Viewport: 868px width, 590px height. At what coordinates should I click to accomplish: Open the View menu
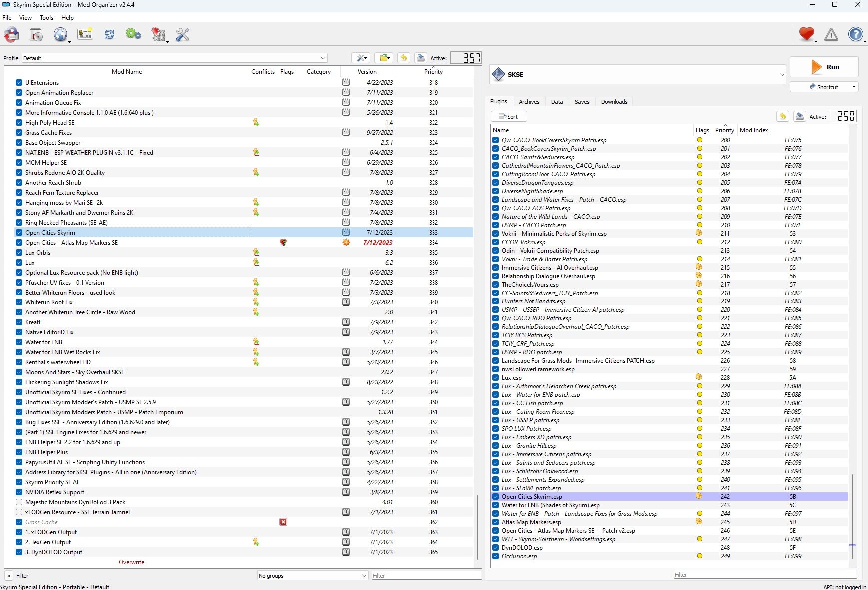tap(25, 17)
